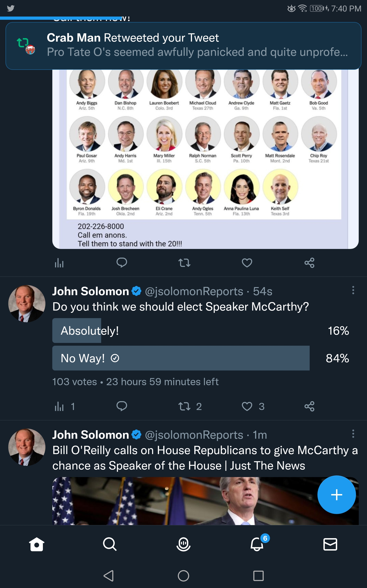This screenshot has width=367, height=588.
Task: Open the Crab Man retweet notification
Action: [183, 46]
